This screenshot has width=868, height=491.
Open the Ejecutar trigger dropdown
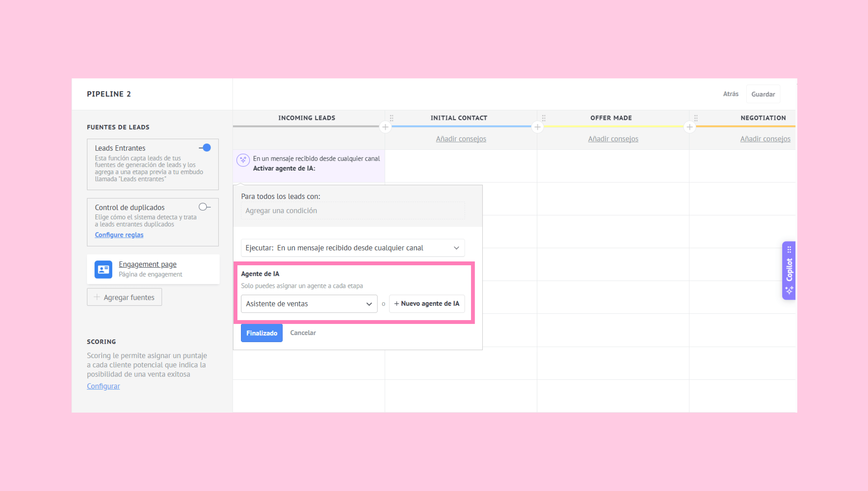[353, 248]
